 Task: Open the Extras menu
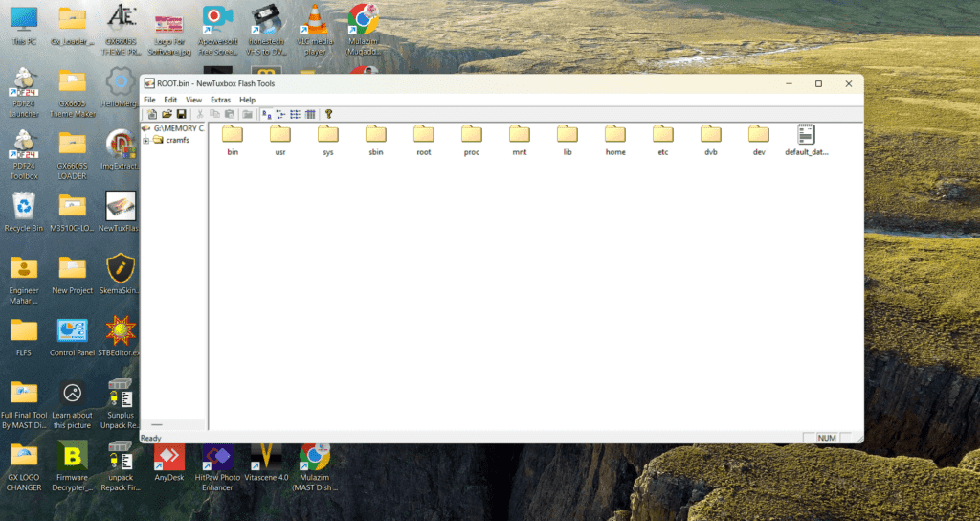click(220, 100)
